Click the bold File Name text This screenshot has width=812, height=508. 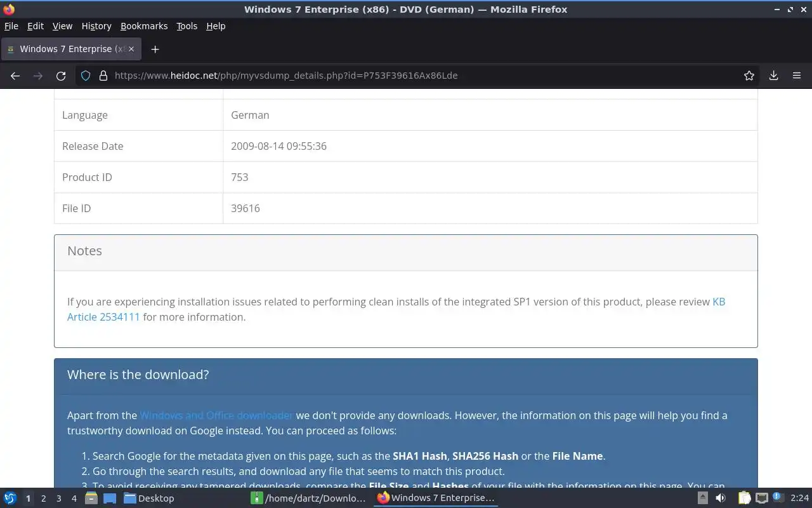pyautogui.click(x=577, y=456)
